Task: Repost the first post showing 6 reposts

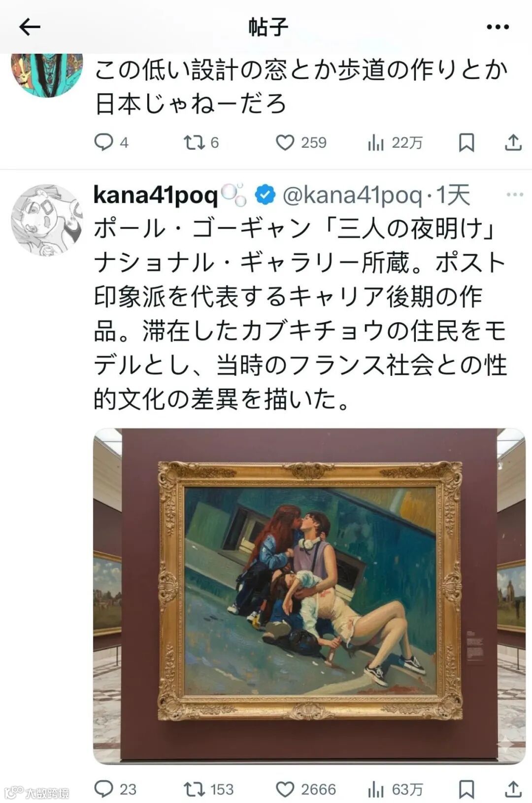Action: point(201,143)
